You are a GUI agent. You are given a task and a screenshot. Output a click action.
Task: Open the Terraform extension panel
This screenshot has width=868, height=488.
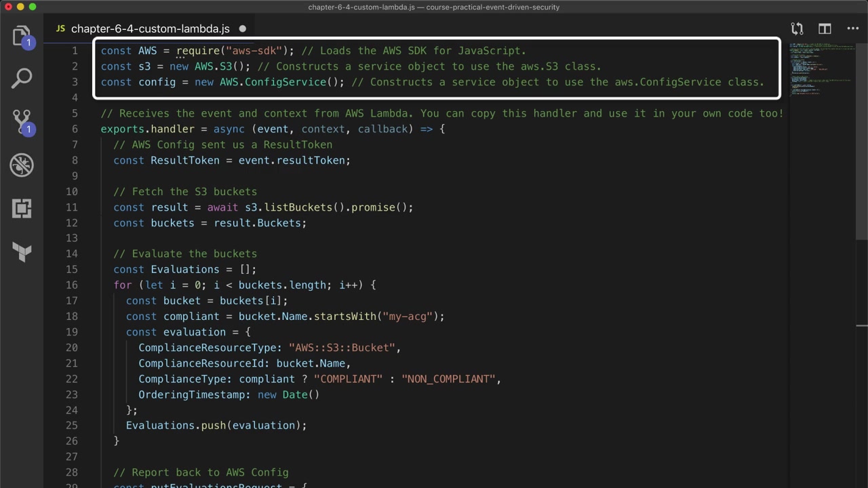(x=22, y=252)
